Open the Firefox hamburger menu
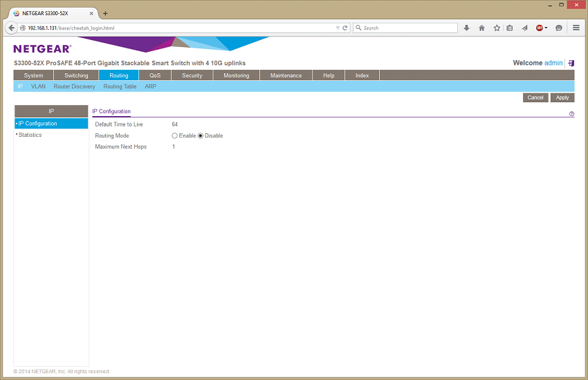 tap(576, 28)
